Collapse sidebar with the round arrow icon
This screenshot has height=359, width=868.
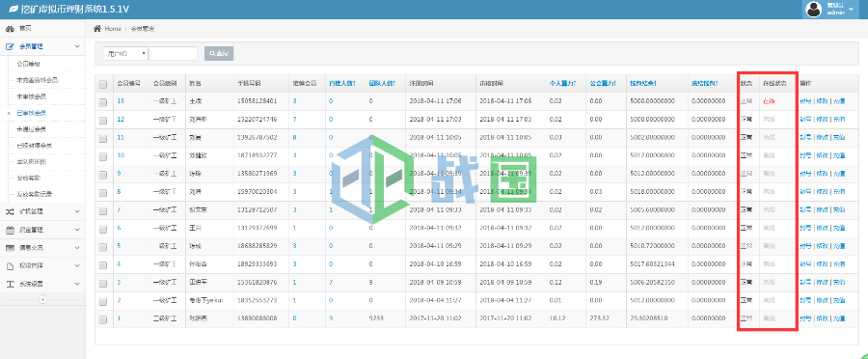point(42,299)
